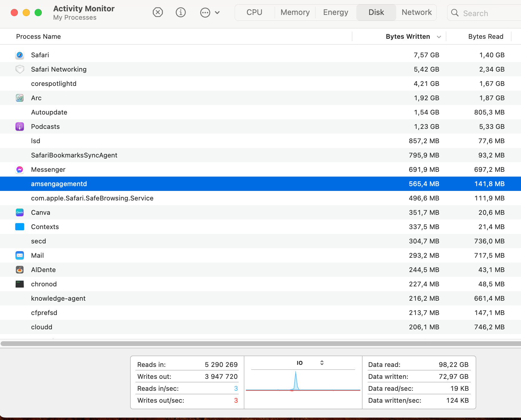Click the Data written/sec value 124 KB
521x420 pixels.
pos(457,400)
